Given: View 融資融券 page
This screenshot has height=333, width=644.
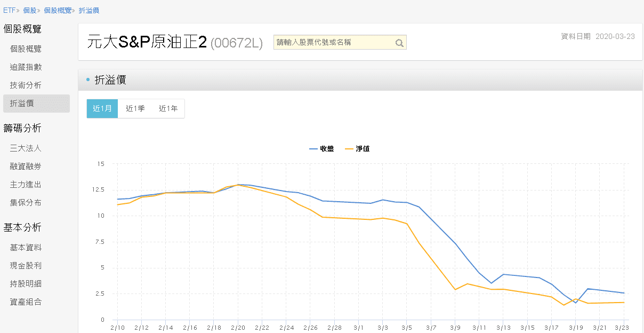Looking at the screenshot, I should coord(26,166).
